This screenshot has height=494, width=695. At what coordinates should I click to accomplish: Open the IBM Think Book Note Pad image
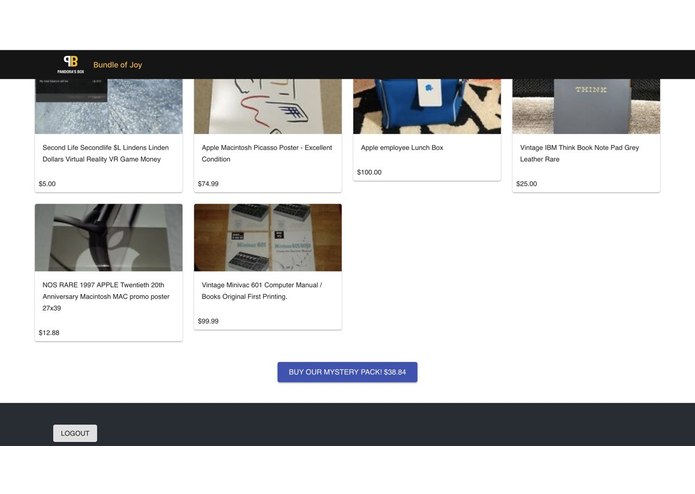coord(586,106)
